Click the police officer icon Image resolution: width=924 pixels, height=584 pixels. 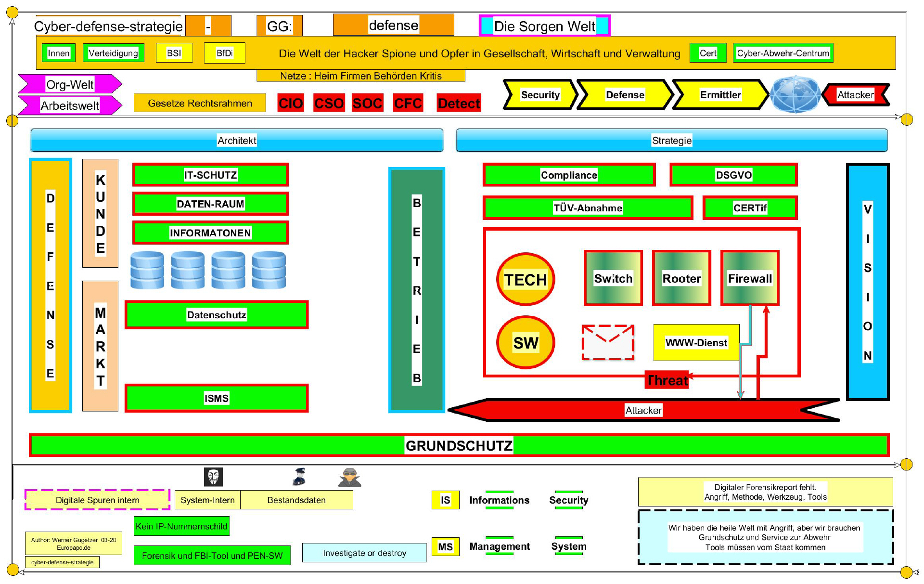pos(299,477)
